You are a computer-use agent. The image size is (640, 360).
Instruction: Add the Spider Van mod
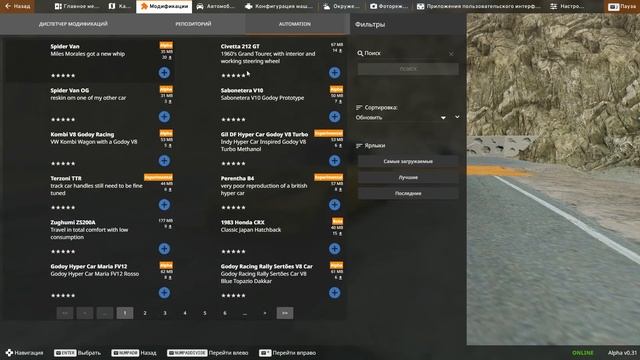point(164,73)
